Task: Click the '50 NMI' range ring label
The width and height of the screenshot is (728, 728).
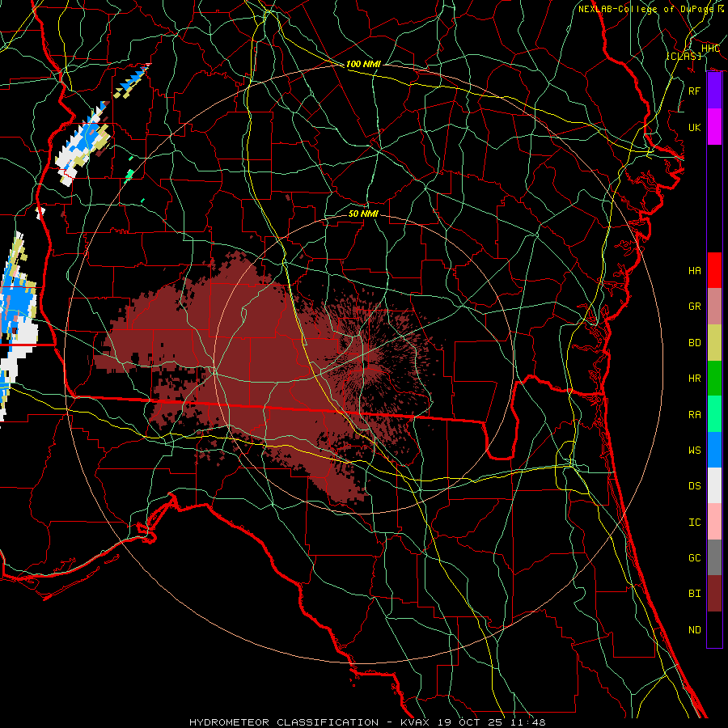Action: pyautogui.click(x=363, y=214)
